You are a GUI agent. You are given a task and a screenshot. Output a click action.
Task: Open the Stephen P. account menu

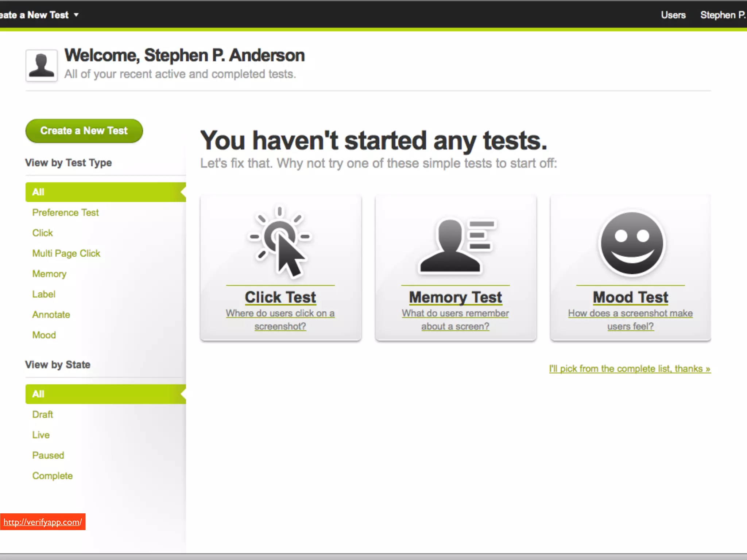tap(723, 15)
